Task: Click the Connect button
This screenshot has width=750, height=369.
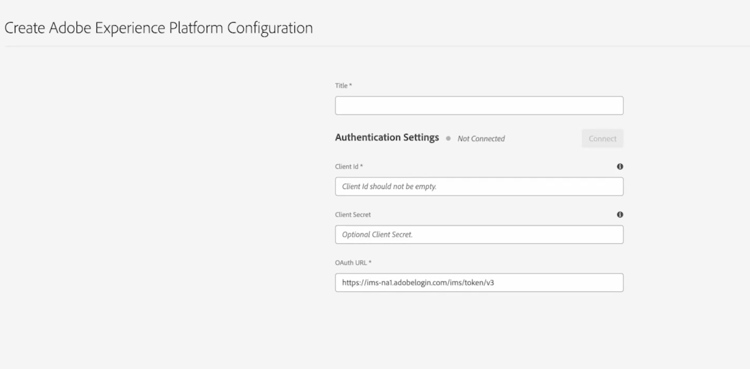Action: pyautogui.click(x=602, y=138)
